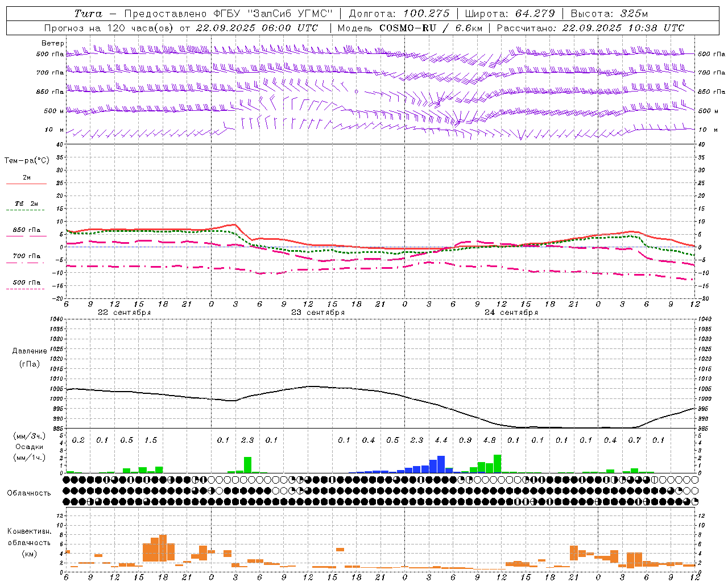Click the "Тем-ра(°C)" temperature axis label
728x582 pixels.
coord(27,161)
